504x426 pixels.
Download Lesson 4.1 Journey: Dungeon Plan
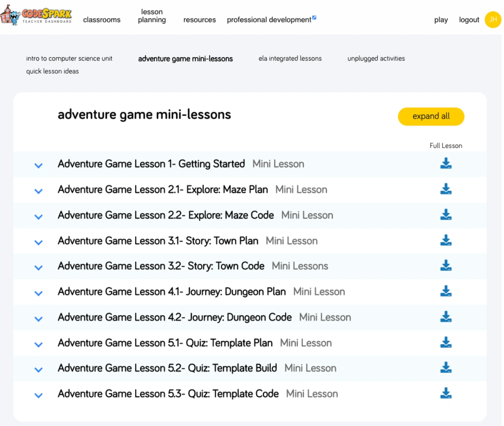[446, 291]
